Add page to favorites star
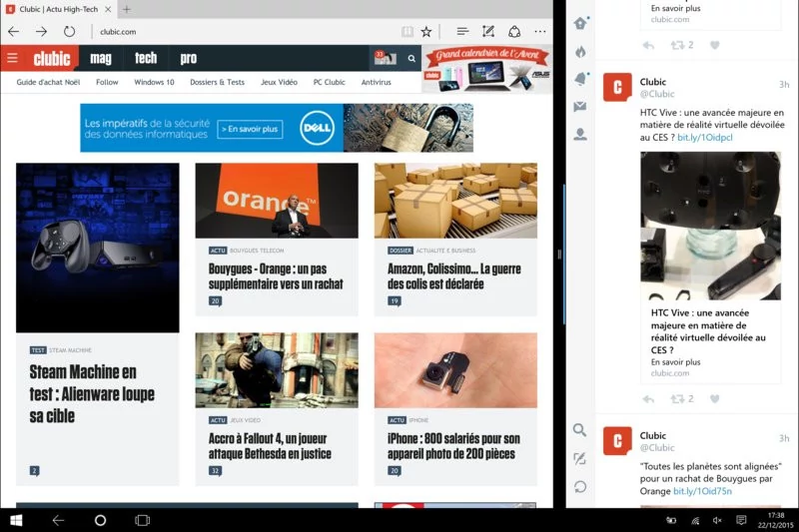This screenshot has height=532, width=799. coord(426,32)
